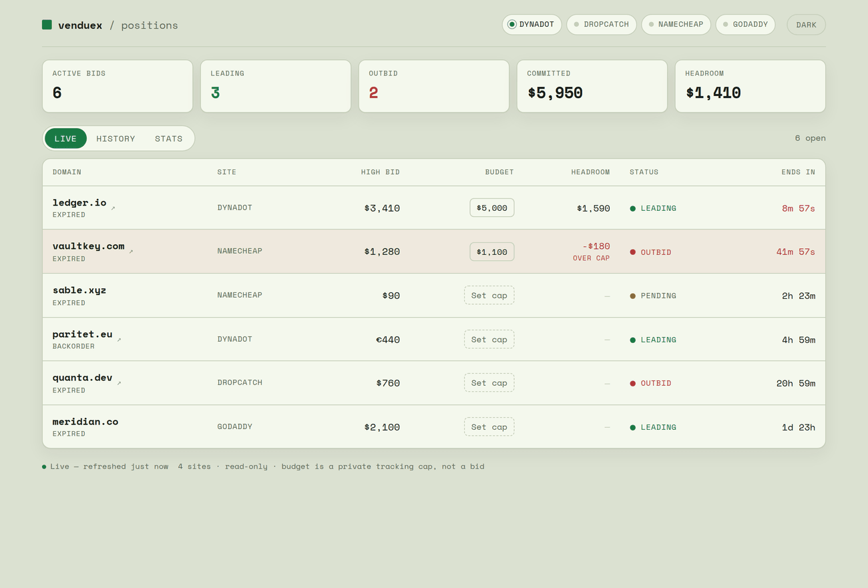
Task: Click the $1,590 headroom value
Action: tap(594, 208)
